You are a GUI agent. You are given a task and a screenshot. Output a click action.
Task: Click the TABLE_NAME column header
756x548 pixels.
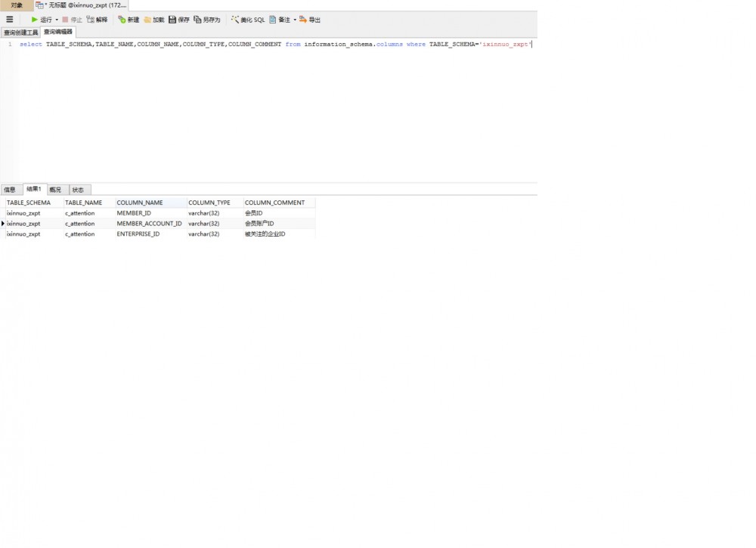click(x=89, y=203)
